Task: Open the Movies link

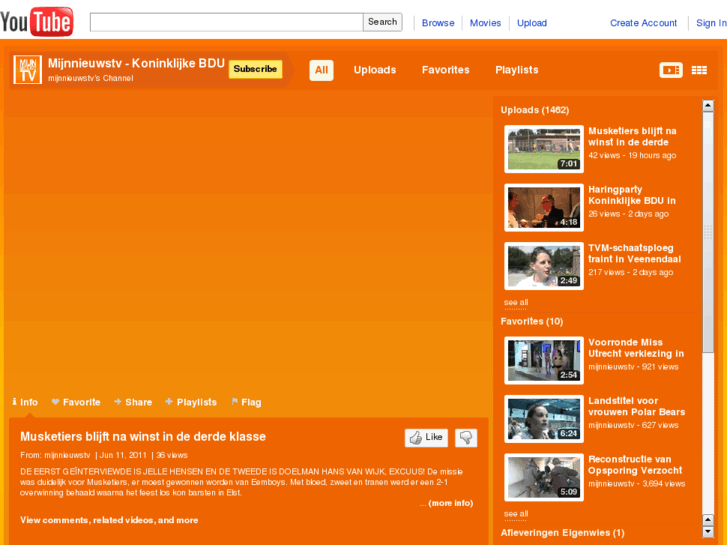Action: [x=485, y=23]
